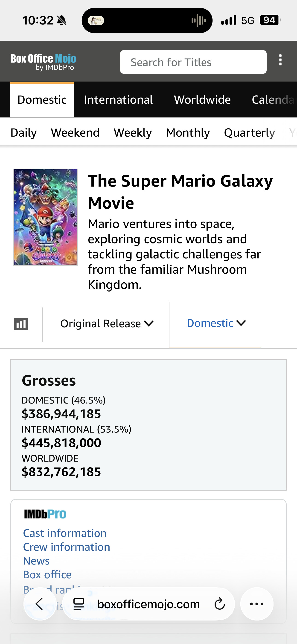Focus the Search for Titles field
Image resolution: width=297 pixels, height=644 pixels.
coord(193,62)
